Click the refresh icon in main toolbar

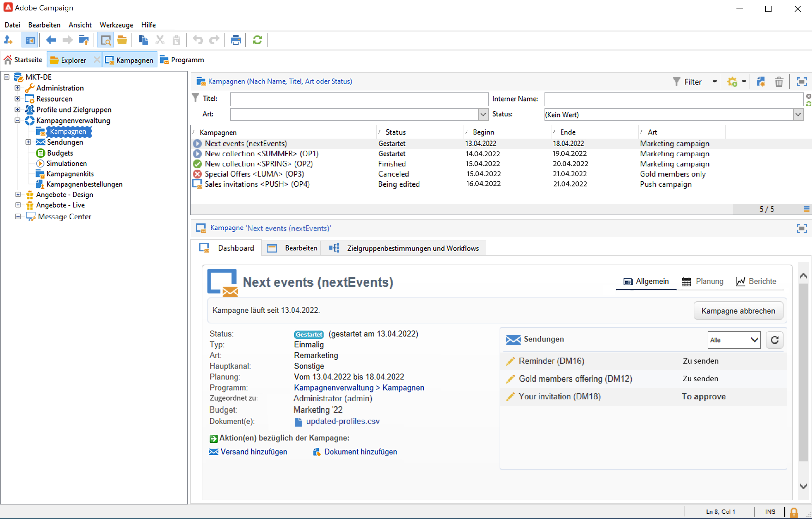(257, 40)
